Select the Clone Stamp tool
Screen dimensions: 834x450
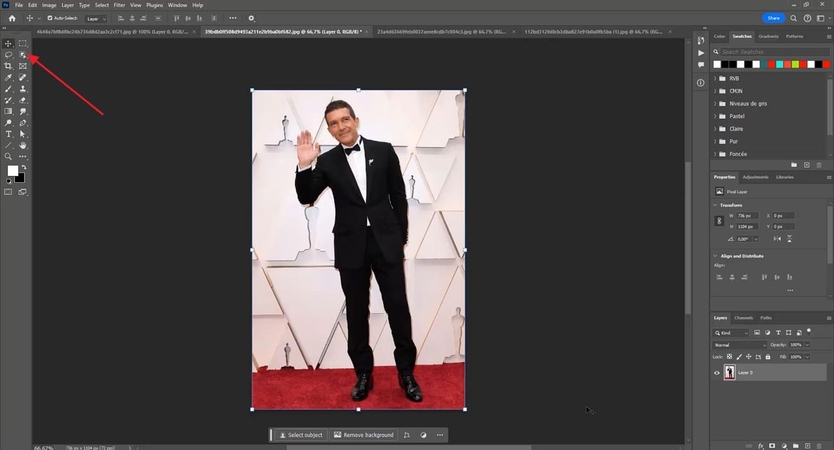pyautogui.click(x=22, y=89)
